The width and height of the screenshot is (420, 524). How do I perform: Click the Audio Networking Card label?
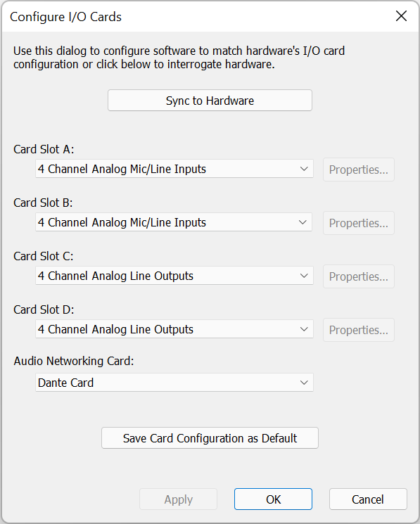(x=73, y=361)
